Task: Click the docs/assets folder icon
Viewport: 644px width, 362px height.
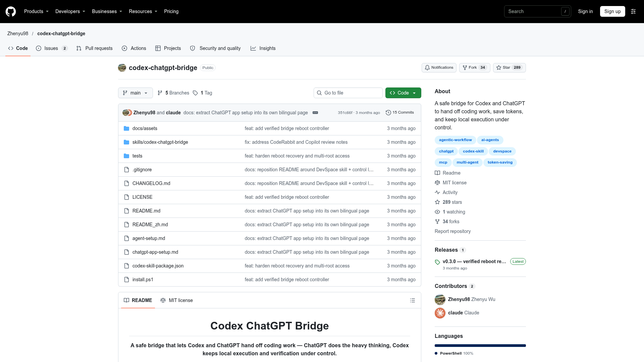Action: coord(126,128)
